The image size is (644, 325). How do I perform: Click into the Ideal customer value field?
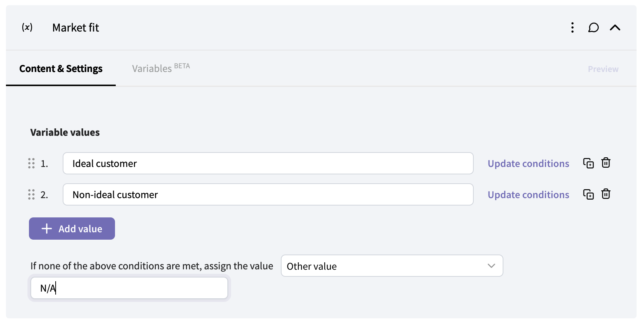tap(268, 163)
